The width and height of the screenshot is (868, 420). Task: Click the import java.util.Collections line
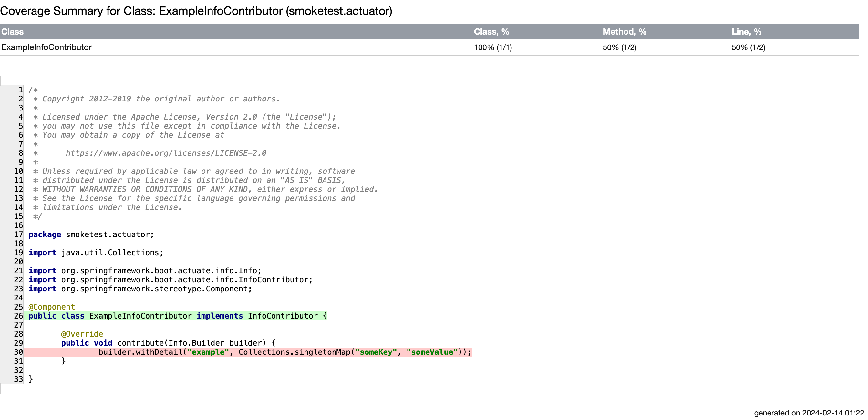coord(96,252)
